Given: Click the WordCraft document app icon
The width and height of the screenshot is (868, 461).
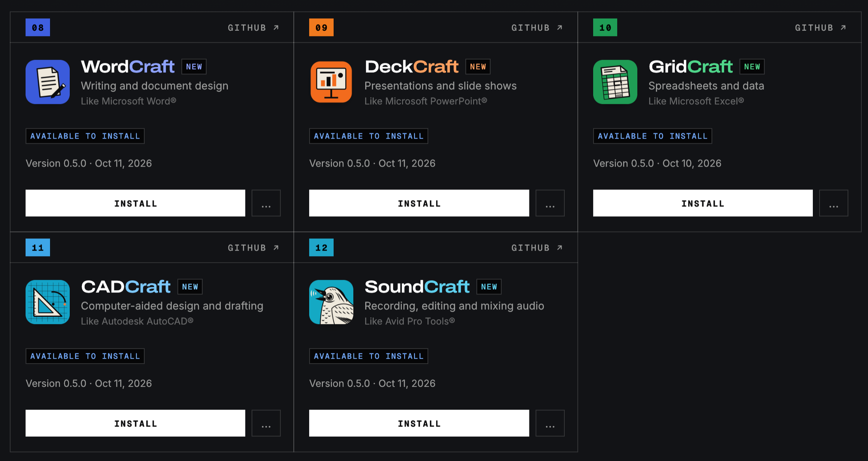Looking at the screenshot, I should pos(48,82).
